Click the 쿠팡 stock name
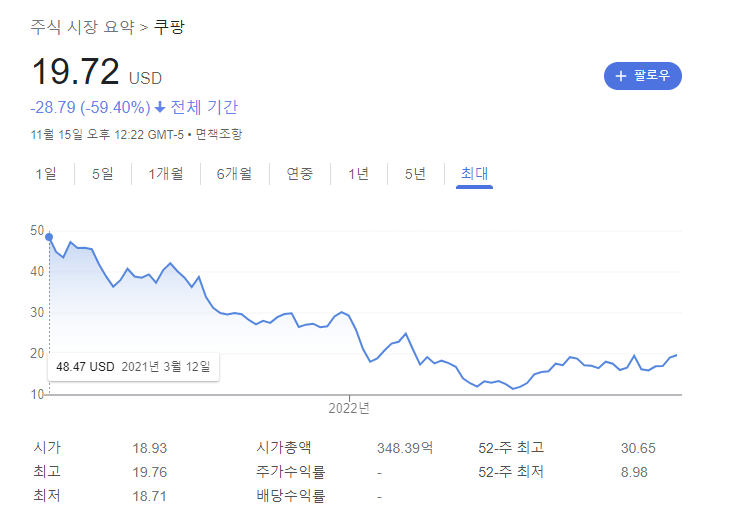Image resolution: width=730 pixels, height=512 pixels. click(169, 27)
